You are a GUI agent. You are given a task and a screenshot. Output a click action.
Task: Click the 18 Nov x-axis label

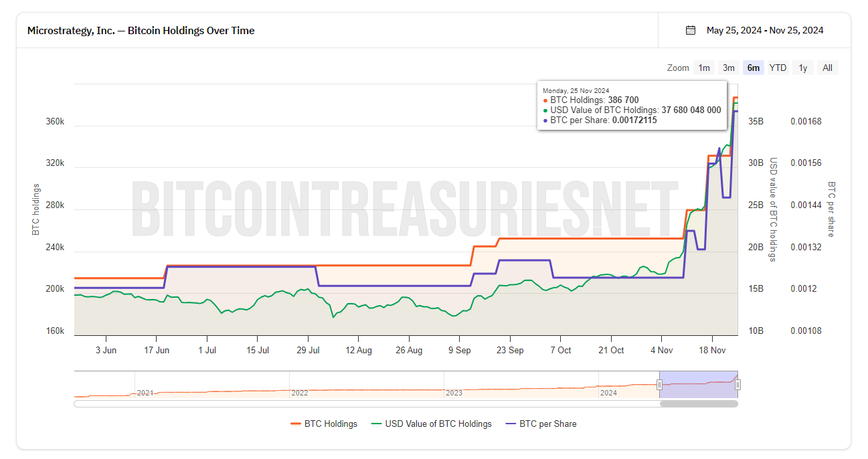pyautogui.click(x=712, y=350)
